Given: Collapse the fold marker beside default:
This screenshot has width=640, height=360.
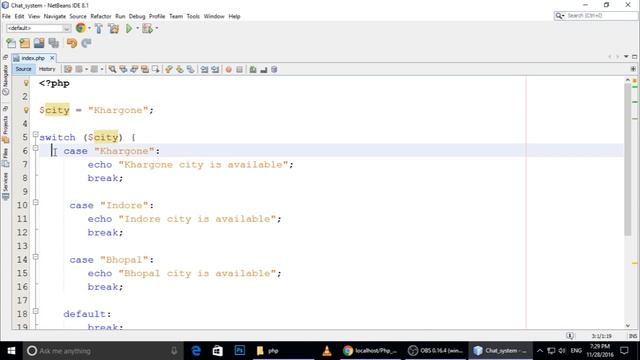Looking at the screenshot, I should point(36,311).
